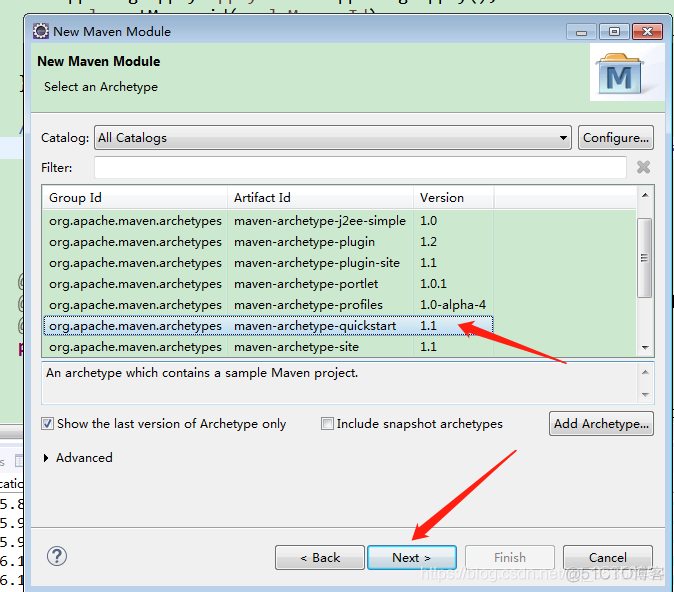This screenshot has height=592, width=674.
Task: Click the archetype list scroll down arrow
Action: coord(645,347)
